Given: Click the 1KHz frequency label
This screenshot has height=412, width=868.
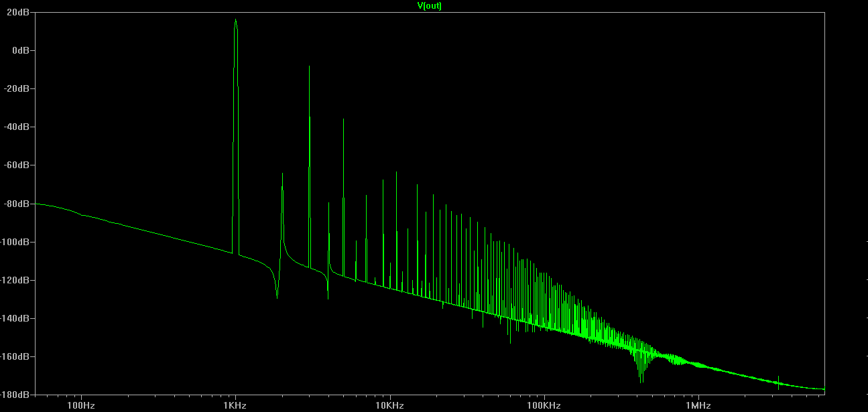Looking at the screenshot, I should tap(235, 405).
